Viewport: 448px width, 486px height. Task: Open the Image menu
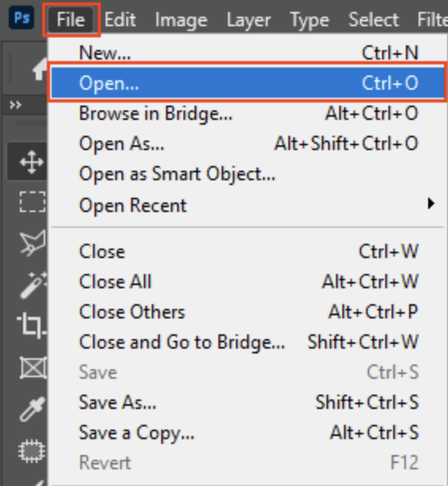tap(181, 21)
